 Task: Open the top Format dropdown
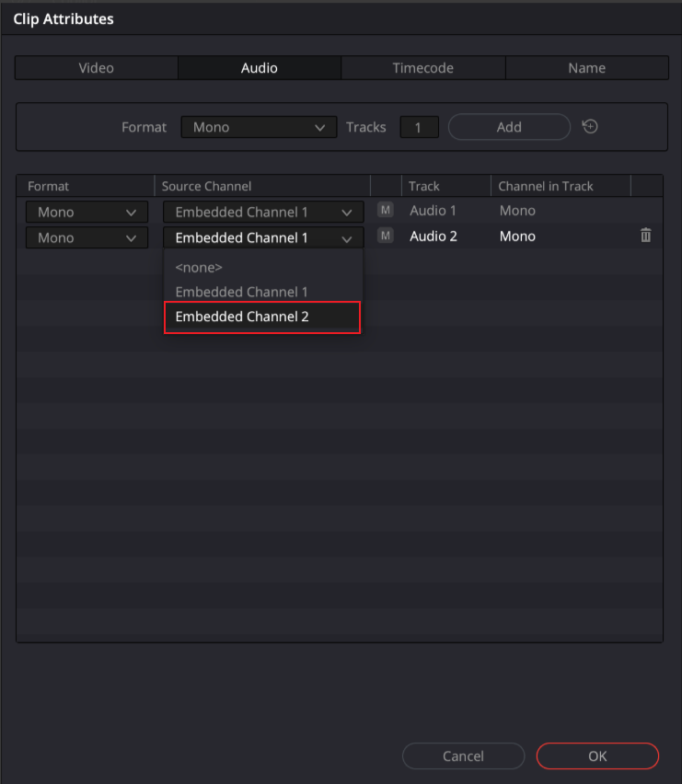coord(259,127)
